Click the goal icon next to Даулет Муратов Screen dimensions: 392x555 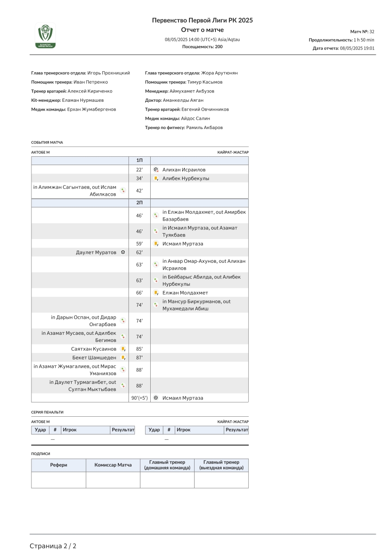[123, 253]
